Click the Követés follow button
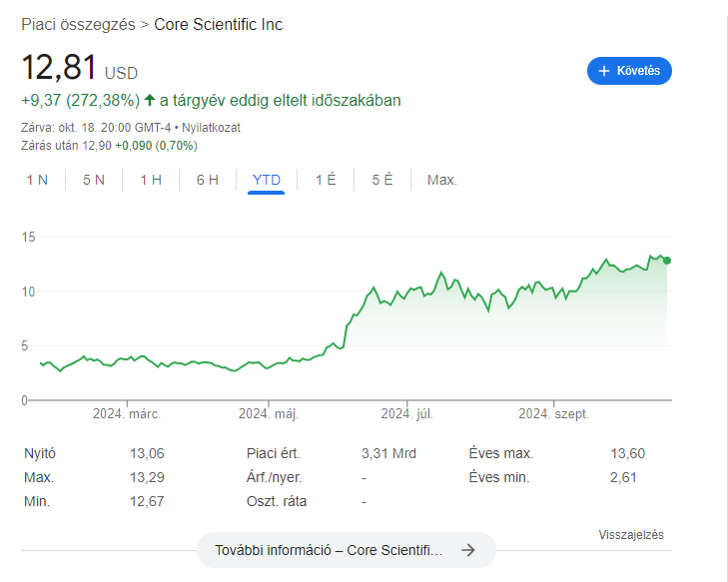 pyautogui.click(x=629, y=71)
